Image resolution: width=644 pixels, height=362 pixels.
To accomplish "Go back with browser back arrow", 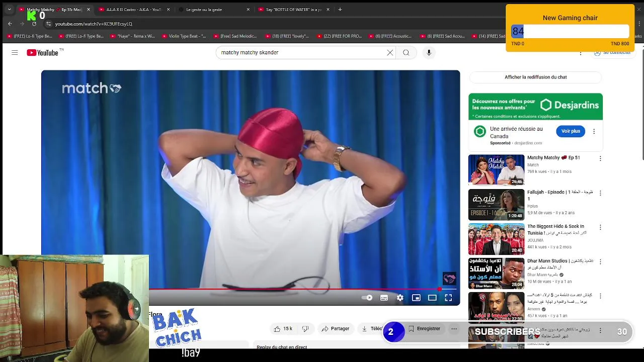I will (x=10, y=24).
